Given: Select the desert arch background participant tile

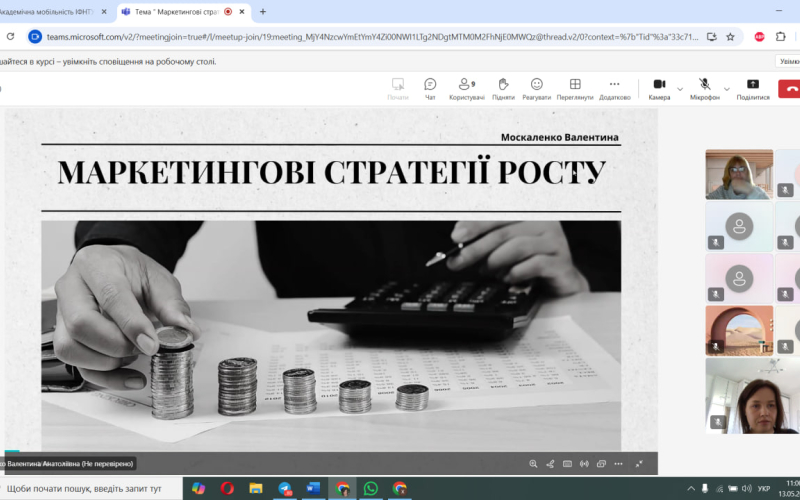Looking at the screenshot, I should pos(739,331).
